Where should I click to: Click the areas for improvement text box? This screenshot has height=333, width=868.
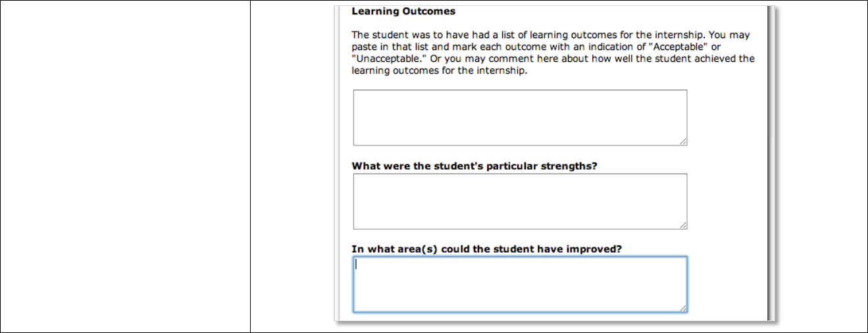point(520,284)
